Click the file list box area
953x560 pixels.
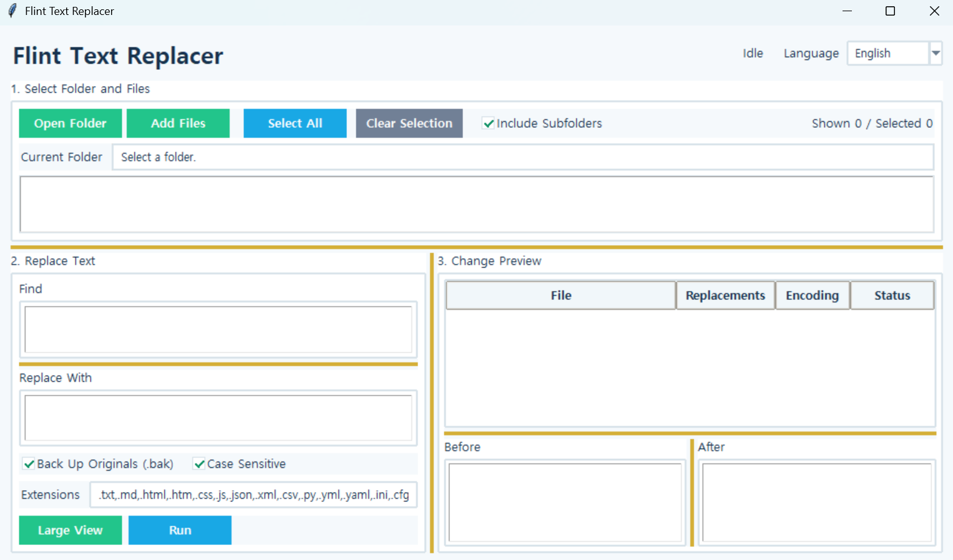click(x=477, y=205)
